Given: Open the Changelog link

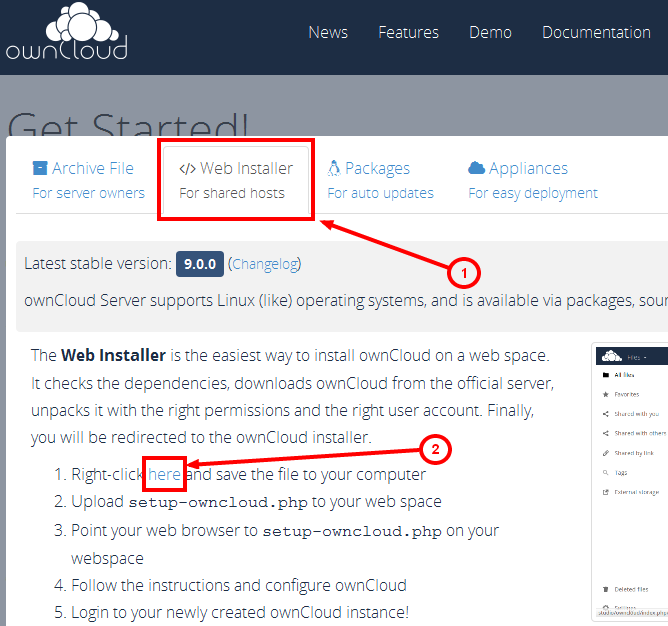Looking at the screenshot, I should [265, 264].
